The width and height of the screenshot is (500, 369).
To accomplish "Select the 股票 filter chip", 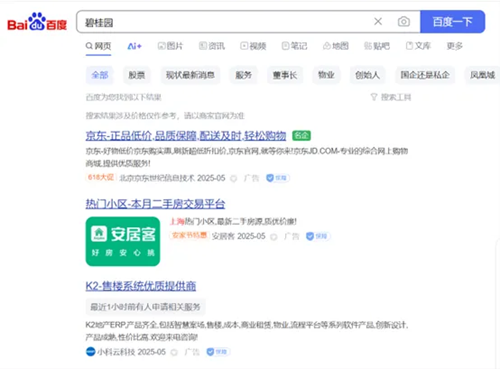I will coord(137,75).
